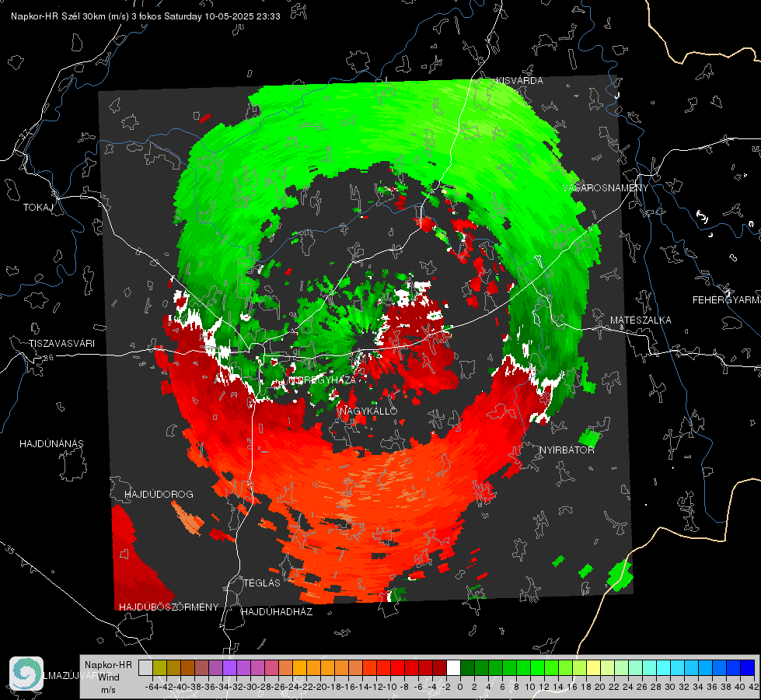The width and height of the screenshot is (761, 700).
Task: Click the road number '37' at upper left
Action: [x=25, y=133]
